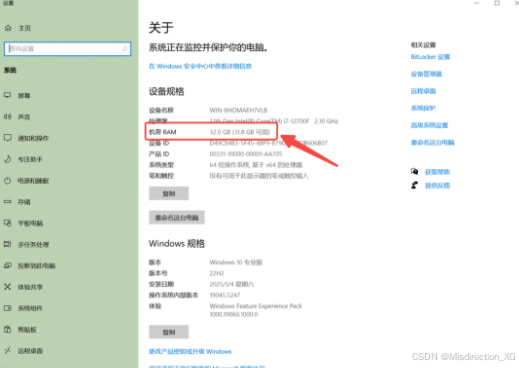Viewport: 519px width, 368px height.
Task: Open 通知和操作 notifications settings
Action: pyautogui.click(x=33, y=138)
